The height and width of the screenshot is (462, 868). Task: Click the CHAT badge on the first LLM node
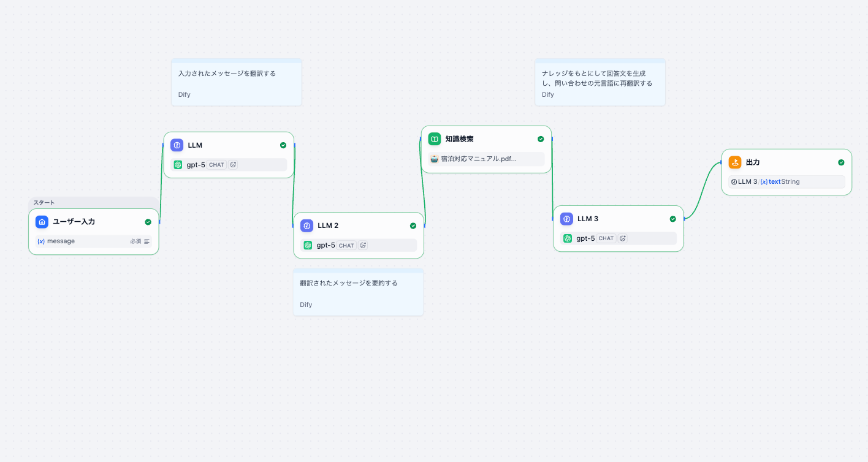[216, 165]
